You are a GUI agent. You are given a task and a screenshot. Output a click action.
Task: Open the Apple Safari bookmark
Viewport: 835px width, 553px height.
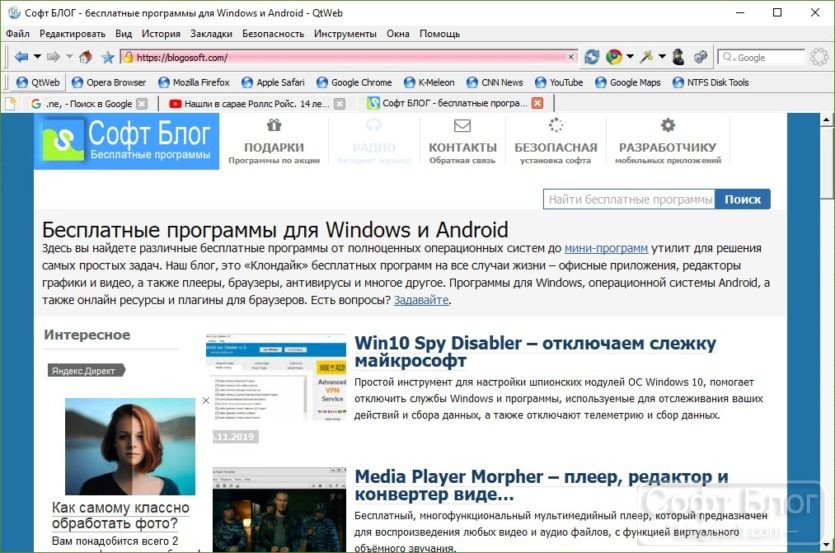pos(273,83)
